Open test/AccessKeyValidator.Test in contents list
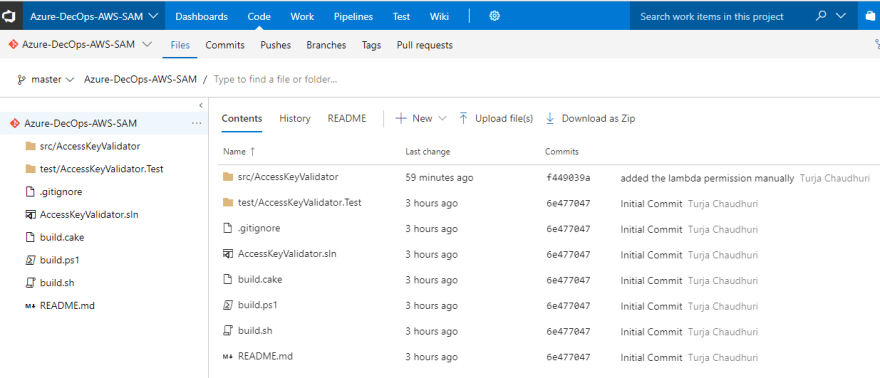The height and width of the screenshot is (378, 880). click(x=300, y=202)
